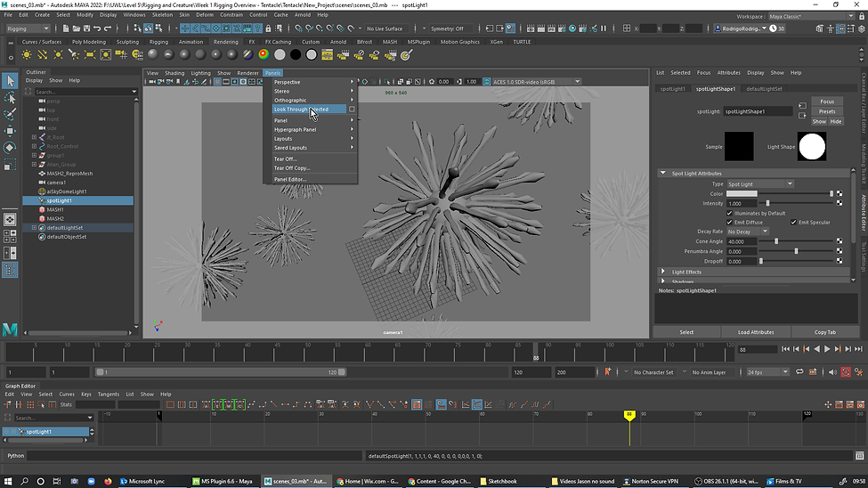Open the Save scene icon
This screenshot has height=488, width=868.
[x=86, y=28]
